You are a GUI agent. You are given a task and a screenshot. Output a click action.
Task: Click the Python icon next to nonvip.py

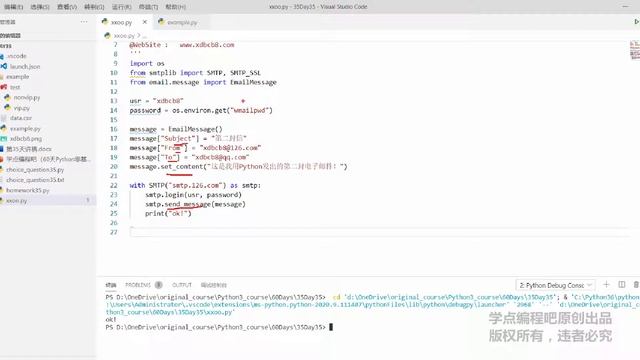(x=7, y=97)
